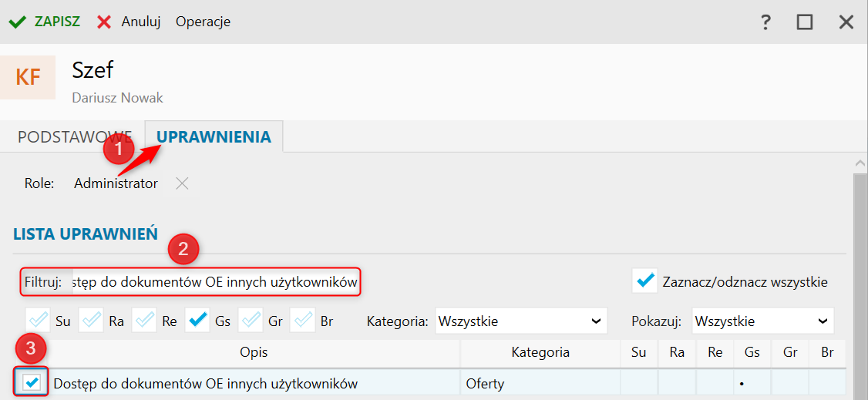Click the ZAPISZ save button
This screenshot has height=400, width=868.
[x=44, y=22]
